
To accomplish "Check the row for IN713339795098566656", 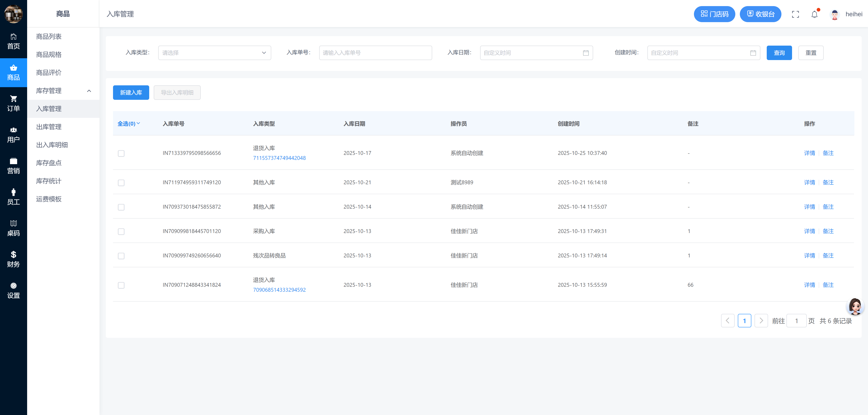I will pyautogui.click(x=121, y=154).
